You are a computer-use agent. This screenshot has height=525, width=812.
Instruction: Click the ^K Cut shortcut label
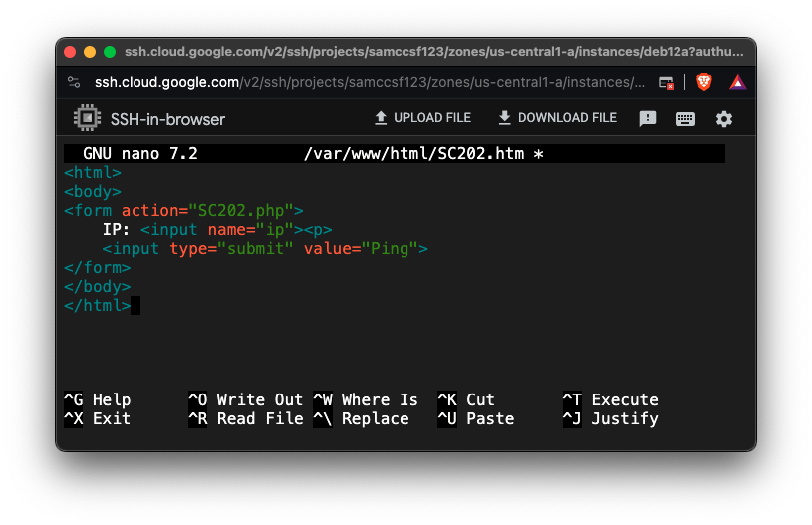466,399
